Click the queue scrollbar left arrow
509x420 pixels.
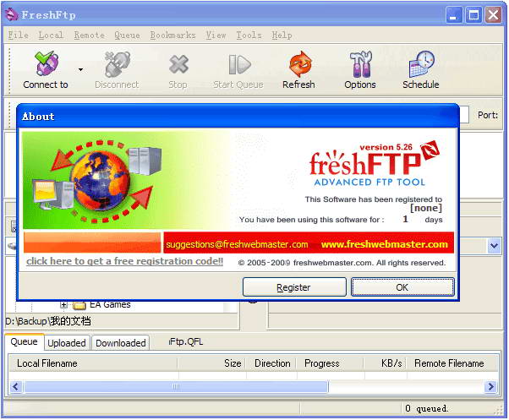tap(15, 386)
